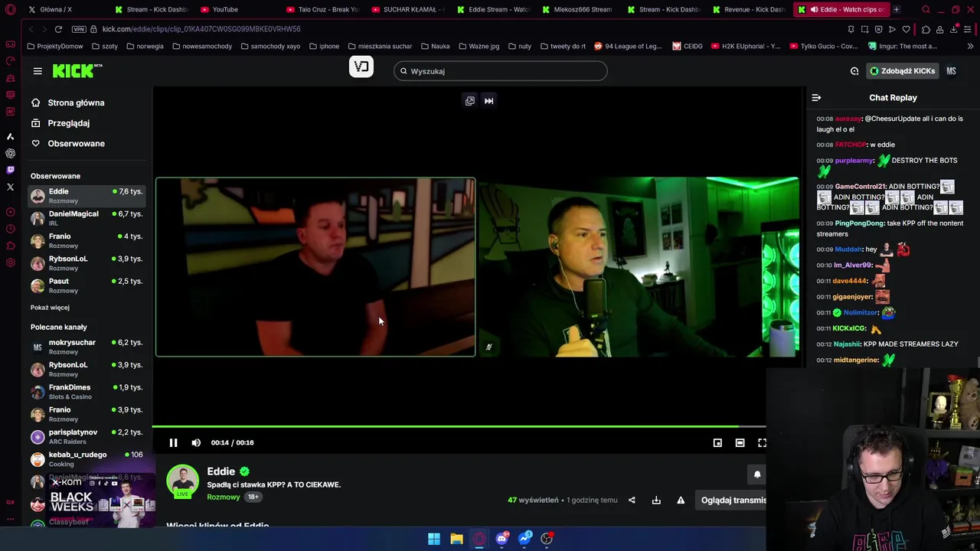
Task: Open the Kick top-bar search icon
Action: 854,71
